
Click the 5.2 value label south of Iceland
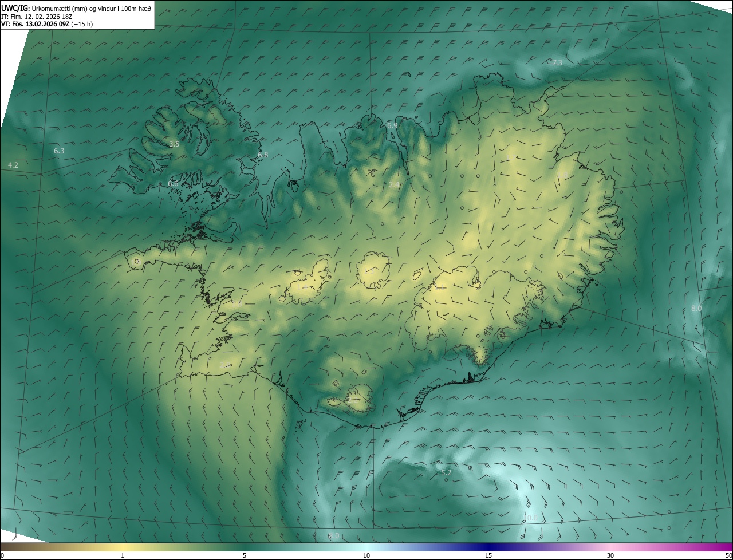447,472
